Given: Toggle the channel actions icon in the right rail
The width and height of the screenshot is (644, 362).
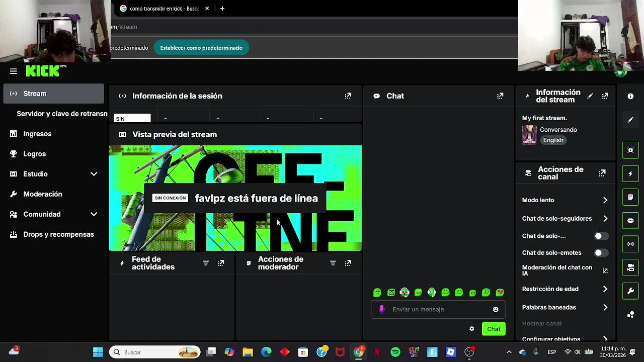Looking at the screenshot, I should [x=630, y=267].
